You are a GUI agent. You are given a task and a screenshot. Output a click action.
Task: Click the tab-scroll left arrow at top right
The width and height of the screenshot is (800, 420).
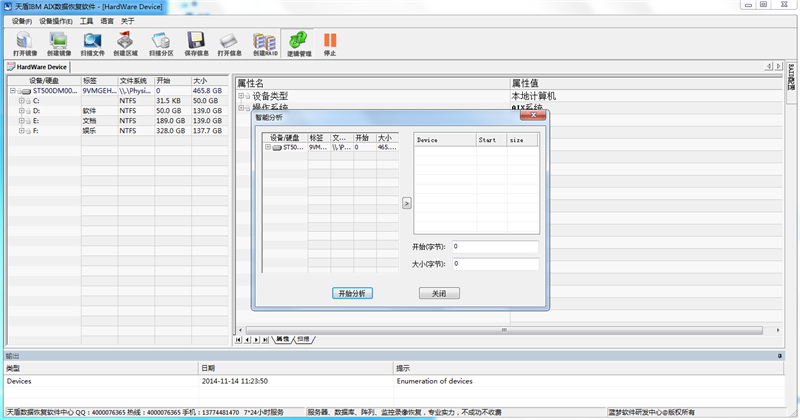pos(769,66)
